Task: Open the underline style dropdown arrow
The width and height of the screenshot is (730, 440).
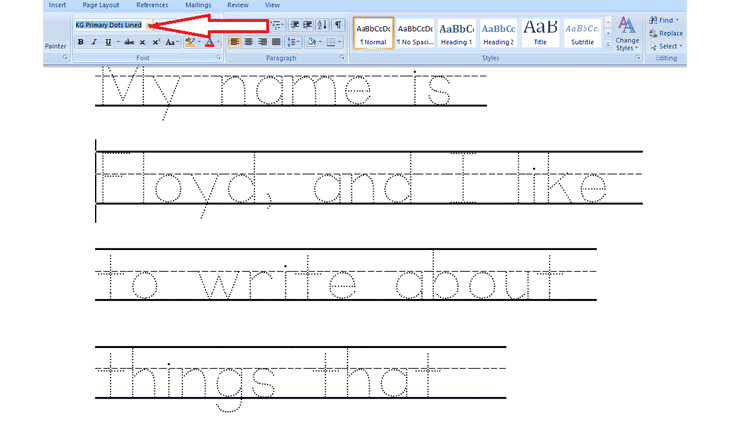Action: [x=118, y=42]
